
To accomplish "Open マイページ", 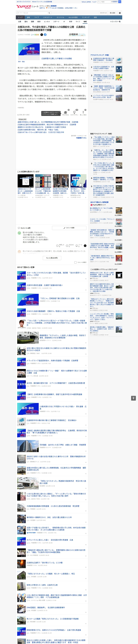I will pos(103,13).
